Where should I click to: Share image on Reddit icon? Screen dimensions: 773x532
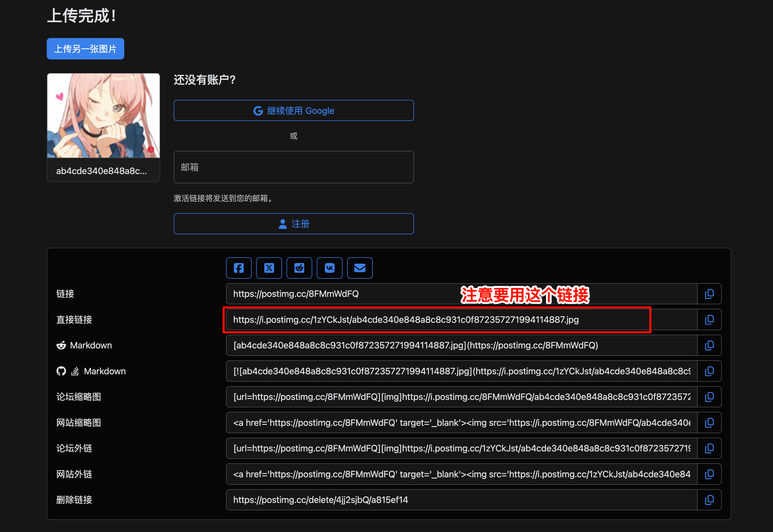coord(299,268)
